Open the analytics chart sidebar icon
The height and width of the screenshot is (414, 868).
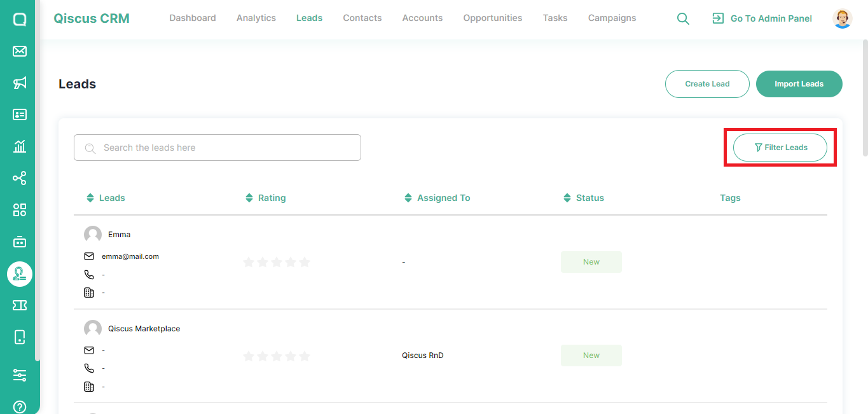(20, 146)
